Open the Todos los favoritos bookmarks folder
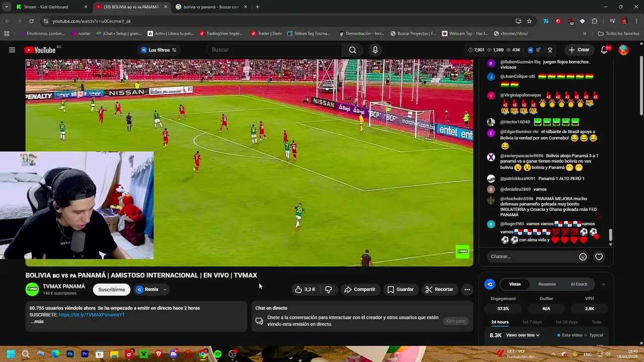The image size is (644, 362). coord(618,34)
